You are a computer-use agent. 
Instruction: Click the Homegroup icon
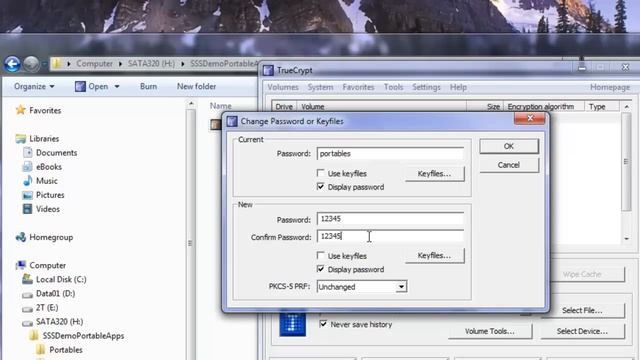pos(21,237)
